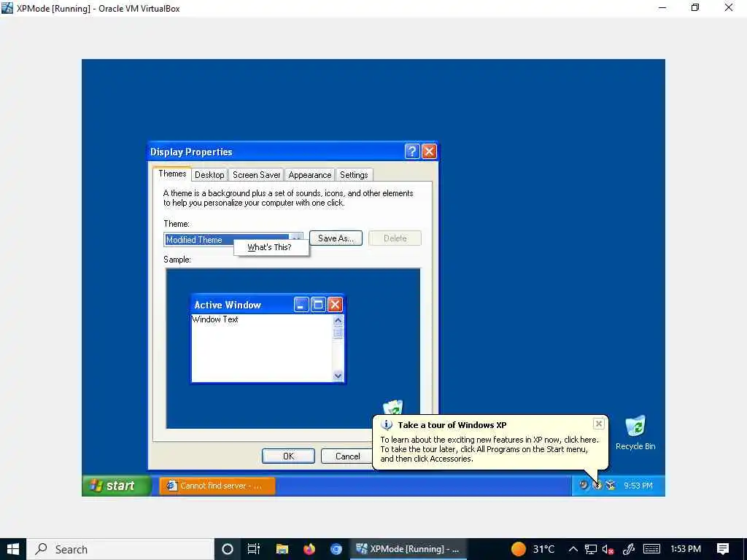
Task: Click the tour balloon info icon
Action: coord(387,425)
